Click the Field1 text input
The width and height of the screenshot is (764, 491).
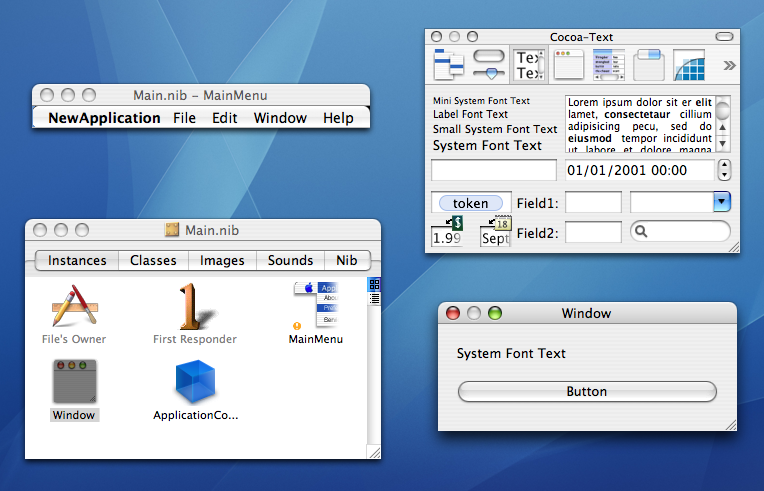point(593,202)
